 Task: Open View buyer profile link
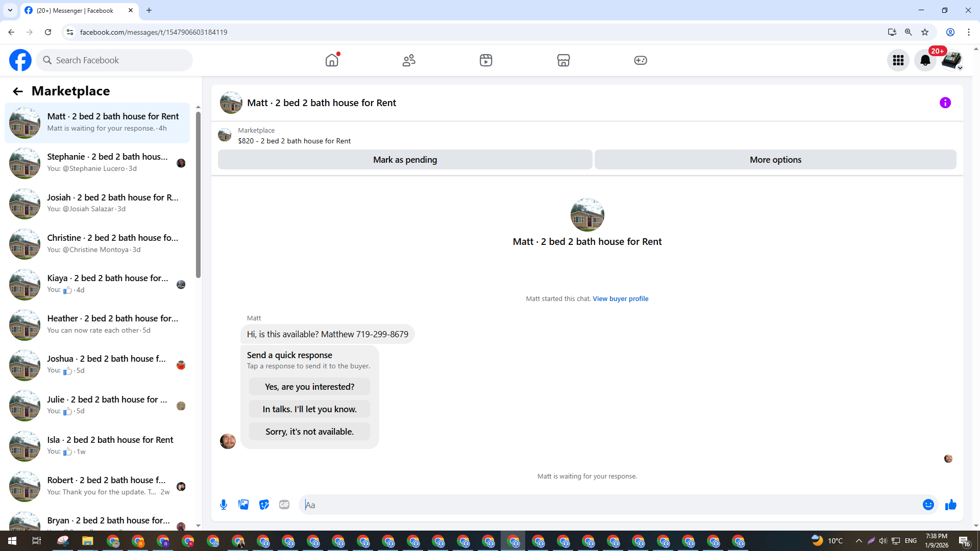tap(620, 298)
